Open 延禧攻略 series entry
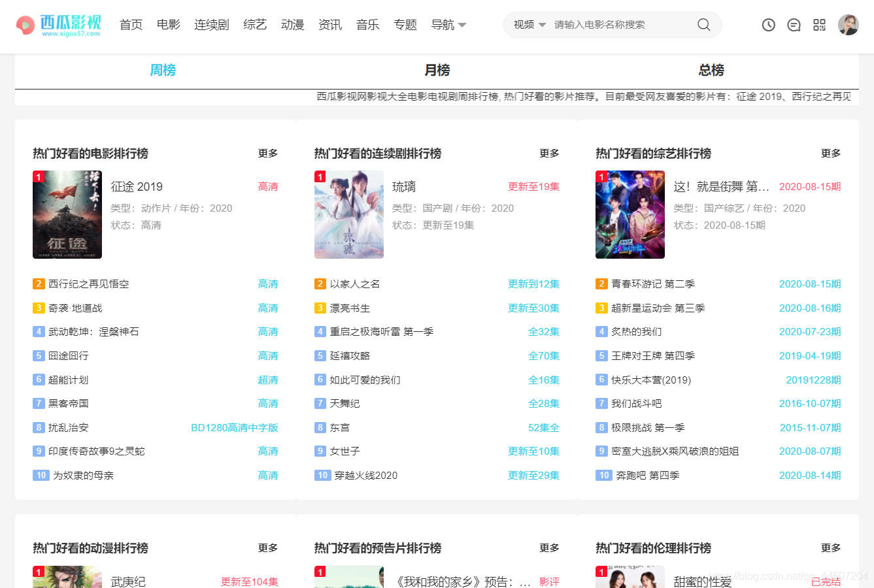Screen dimensions: 874x588 (x=350, y=355)
